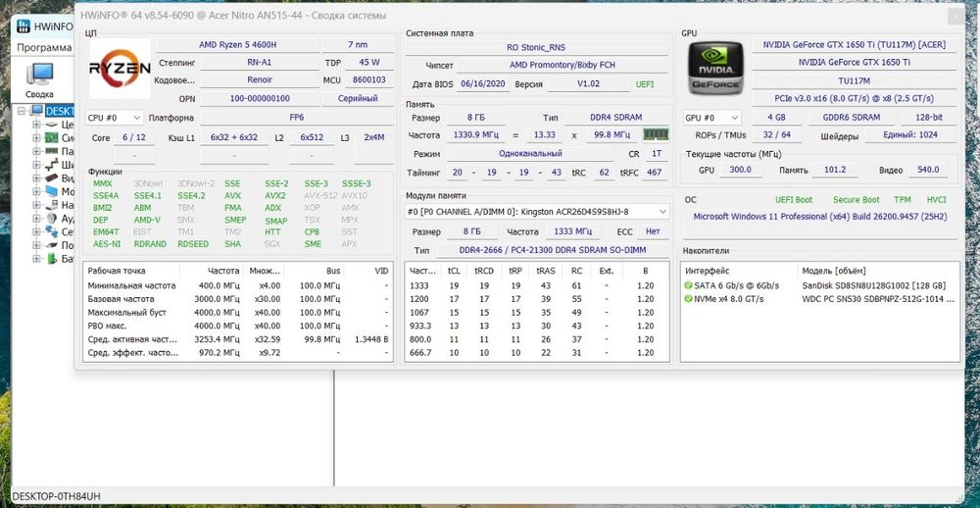Image resolution: width=980 pixels, height=508 pixels.
Task: Select the memory stick icon in tree (Па…)
Action: click(52, 151)
